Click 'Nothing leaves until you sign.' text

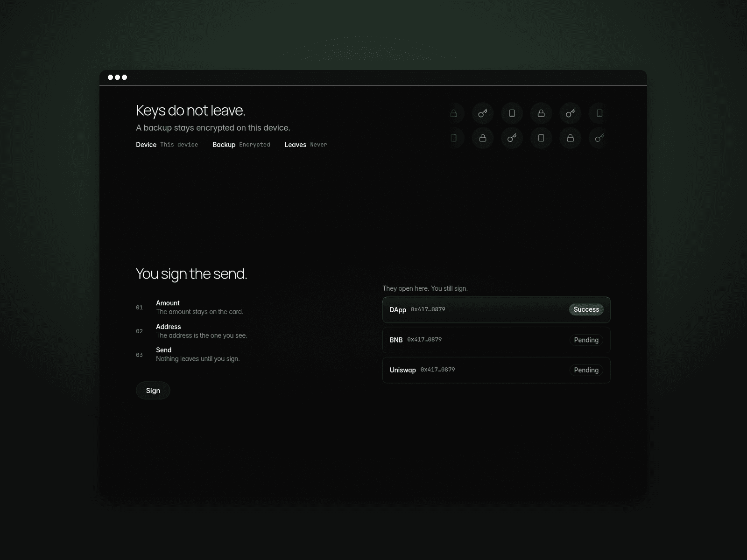(198, 359)
